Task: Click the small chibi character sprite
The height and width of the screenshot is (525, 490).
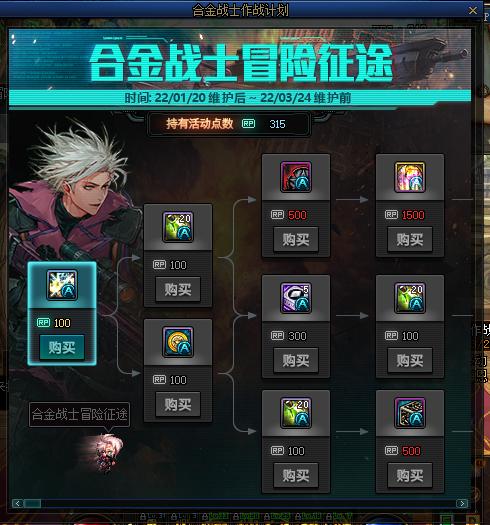Action: coord(109,453)
